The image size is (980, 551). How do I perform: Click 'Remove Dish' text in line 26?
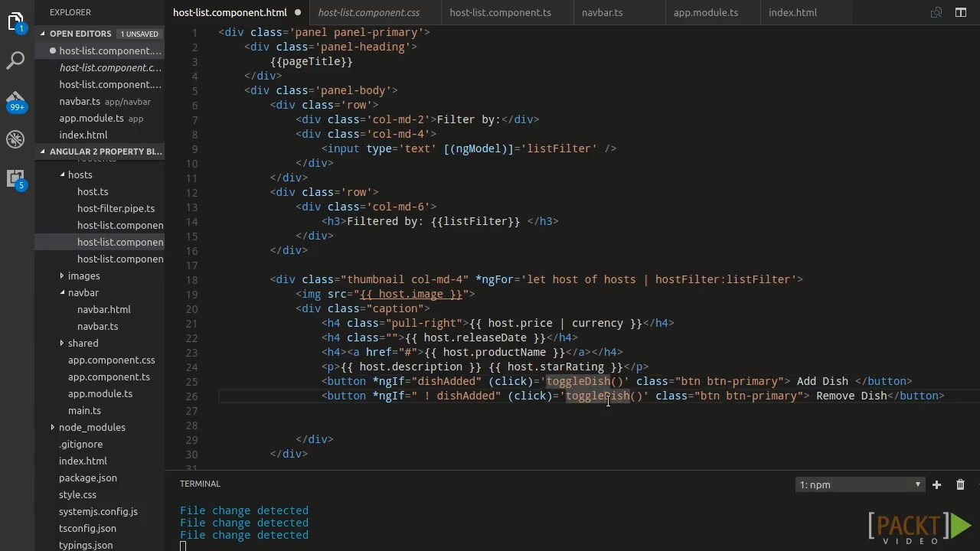[x=851, y=396]
